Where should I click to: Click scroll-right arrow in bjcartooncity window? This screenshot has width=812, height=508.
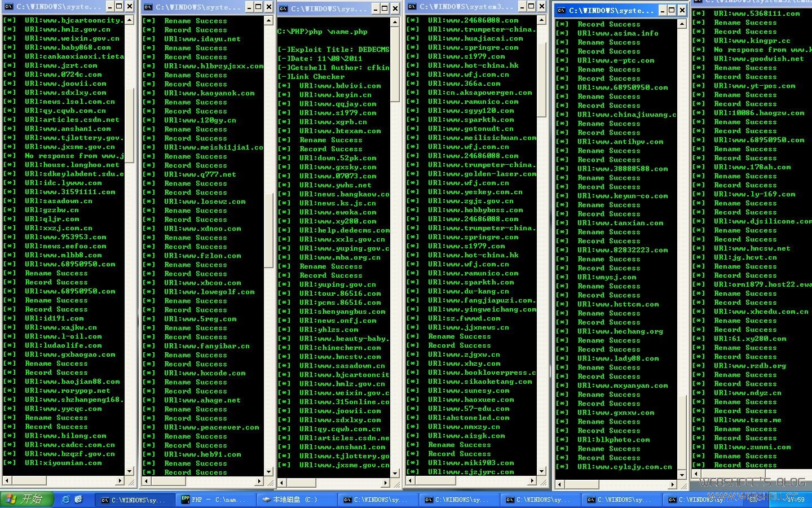[x=120, y=481]
